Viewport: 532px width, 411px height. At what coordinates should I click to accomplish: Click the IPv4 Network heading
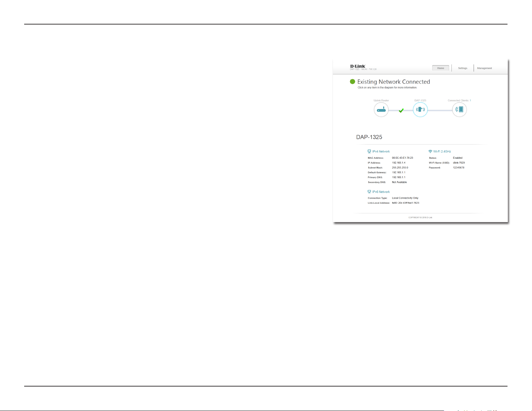tap(381, 152)
